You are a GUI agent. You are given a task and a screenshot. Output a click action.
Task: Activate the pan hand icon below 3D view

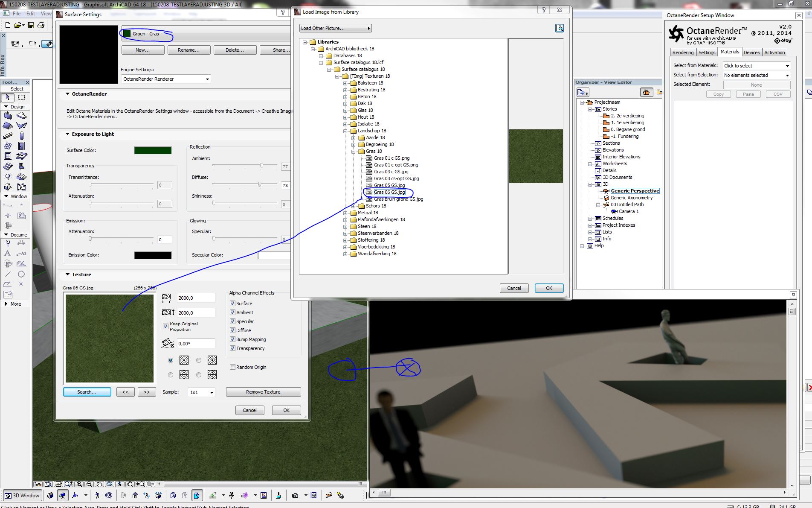coord(99,484)
